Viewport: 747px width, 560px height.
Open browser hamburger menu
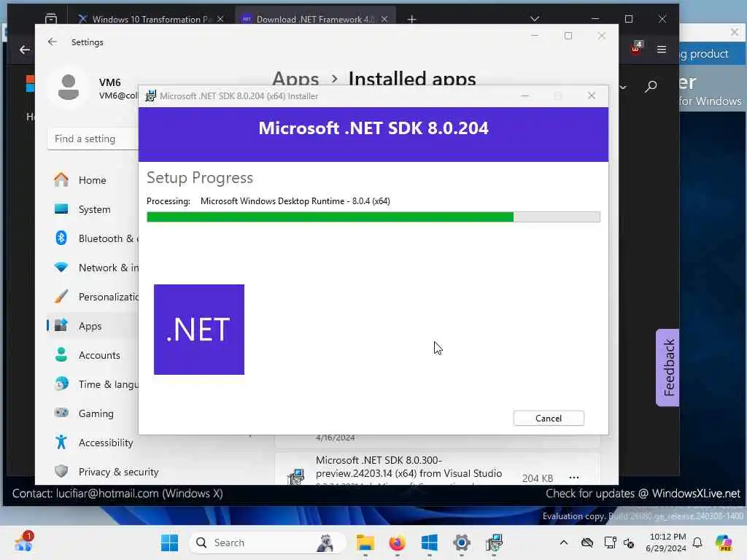(x=662, y=49)
